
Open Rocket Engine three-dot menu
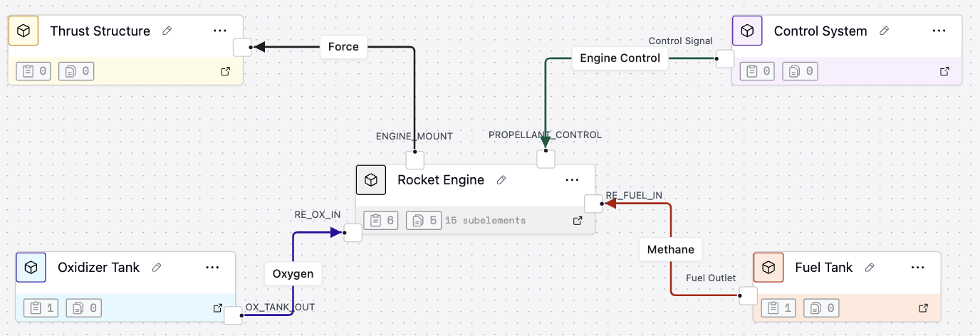click(x=572, y=180)
